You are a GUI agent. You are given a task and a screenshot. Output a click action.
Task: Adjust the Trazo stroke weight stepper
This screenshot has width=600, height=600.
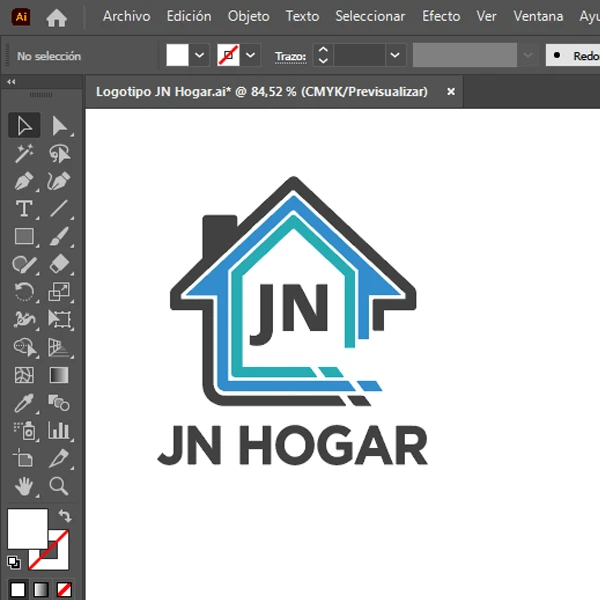tap(323, 55)
